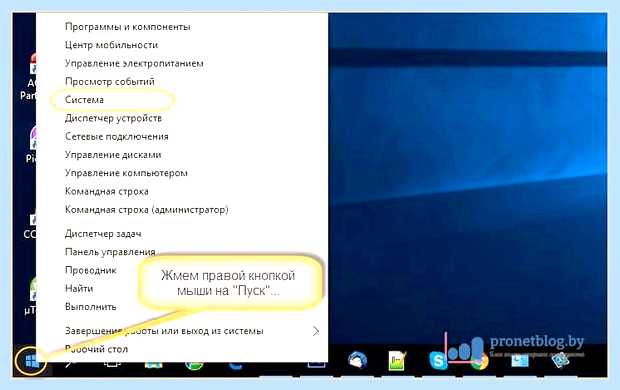This screenshot has height=390, width=620.
Task: Choose Выполнить menu entry
Action: (x=91, y=307)
